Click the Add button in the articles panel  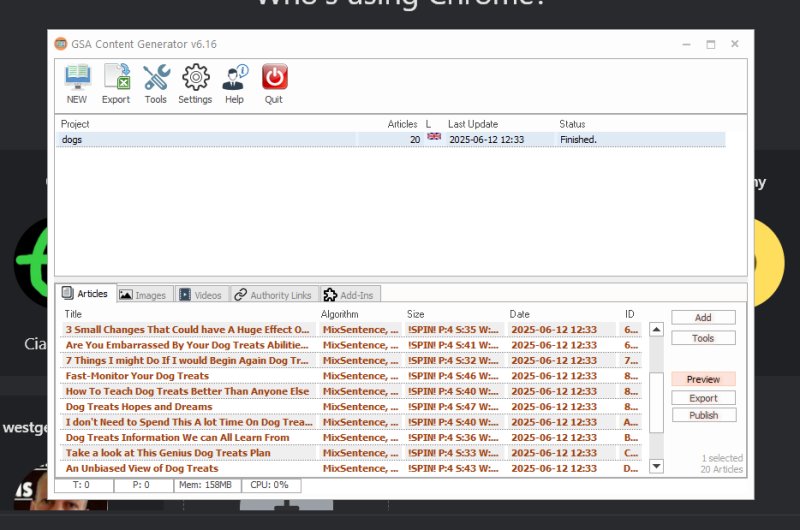pyautogui.click(x=703, y=317)
